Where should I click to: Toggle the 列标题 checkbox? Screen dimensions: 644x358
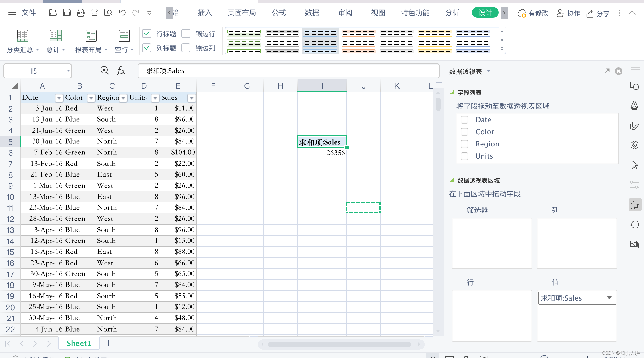click(x=147, y=48)
